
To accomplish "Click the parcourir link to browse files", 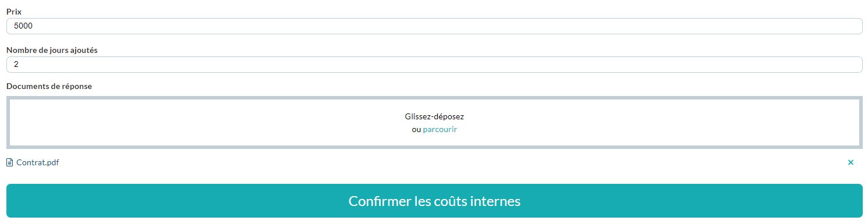I will 440,130.
